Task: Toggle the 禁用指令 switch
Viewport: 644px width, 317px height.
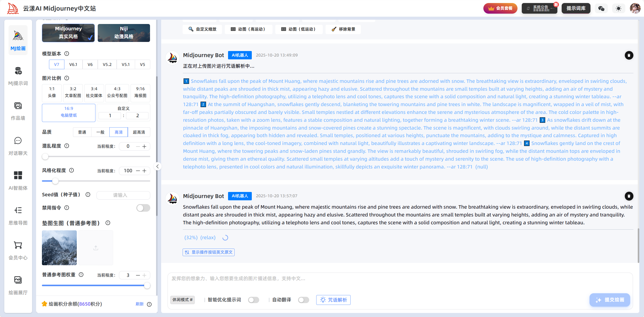Action: (x=143, y=208)
